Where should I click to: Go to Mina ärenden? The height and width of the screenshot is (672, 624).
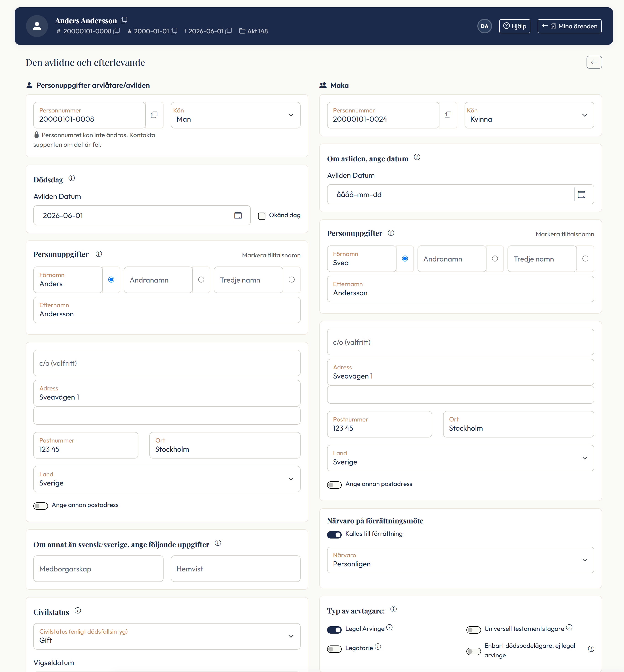pyautogui.click(x=569, y=26)
